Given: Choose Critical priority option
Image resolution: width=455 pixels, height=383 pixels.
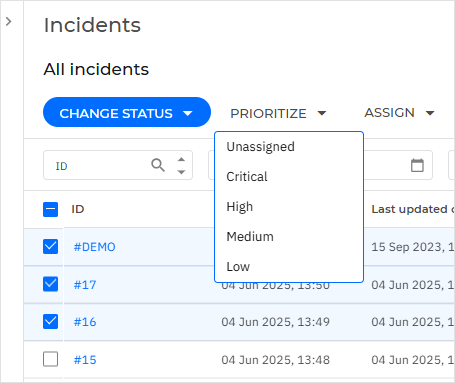Looking at the screenshot, I should 289,177.
